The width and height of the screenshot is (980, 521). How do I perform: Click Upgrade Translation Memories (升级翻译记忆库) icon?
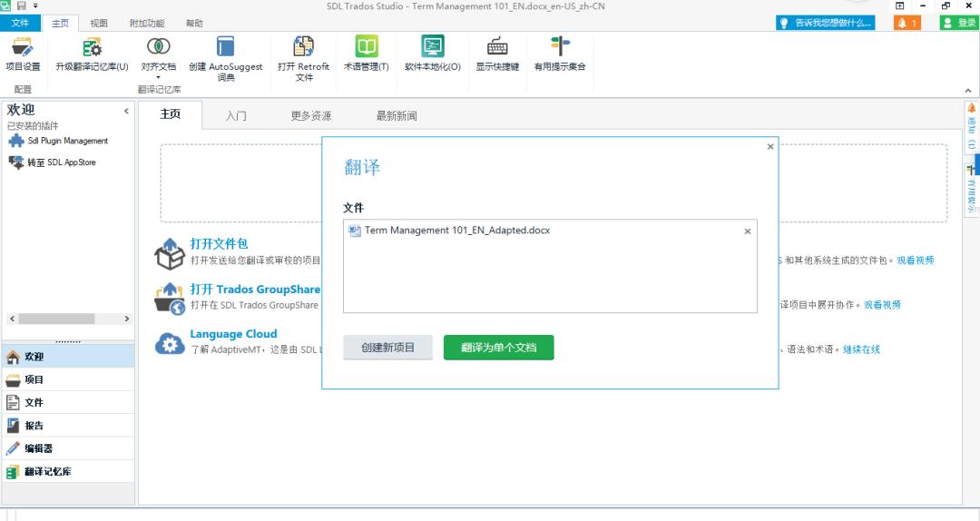tap(92, 47)
